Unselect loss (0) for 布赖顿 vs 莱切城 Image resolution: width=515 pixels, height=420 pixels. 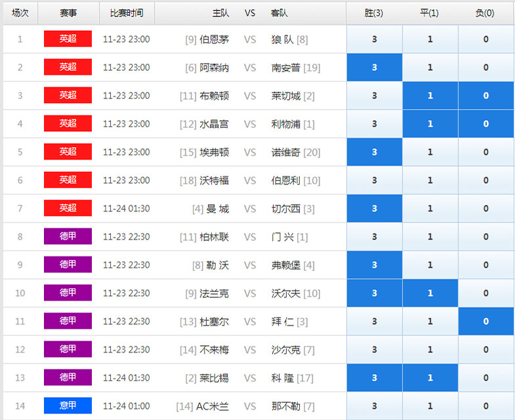tap(486, 96)
